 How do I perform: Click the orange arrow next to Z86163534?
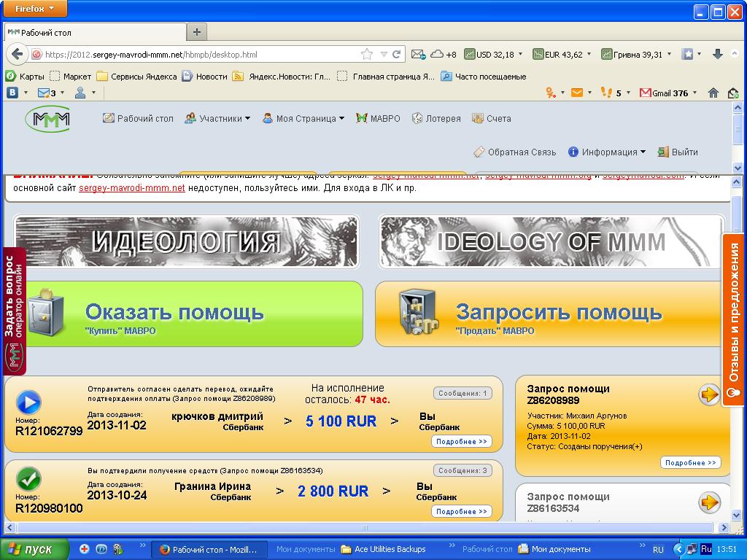coord(709,502)
